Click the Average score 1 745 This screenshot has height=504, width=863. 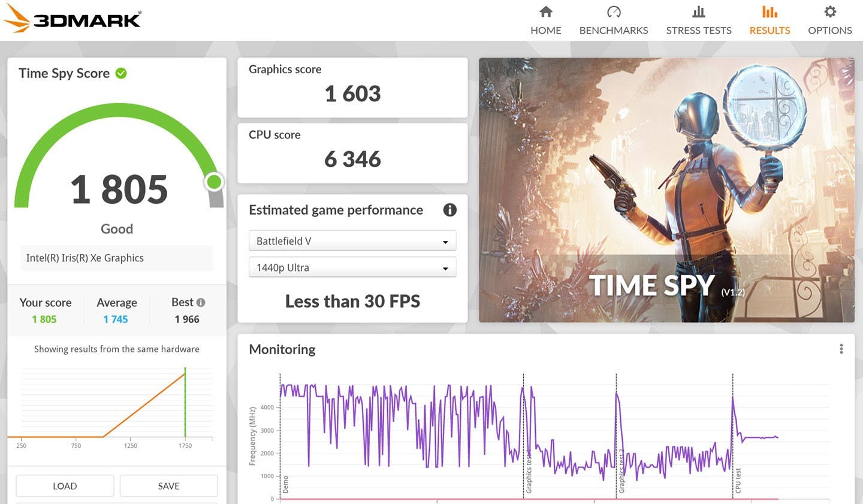(x=116, y=319)
